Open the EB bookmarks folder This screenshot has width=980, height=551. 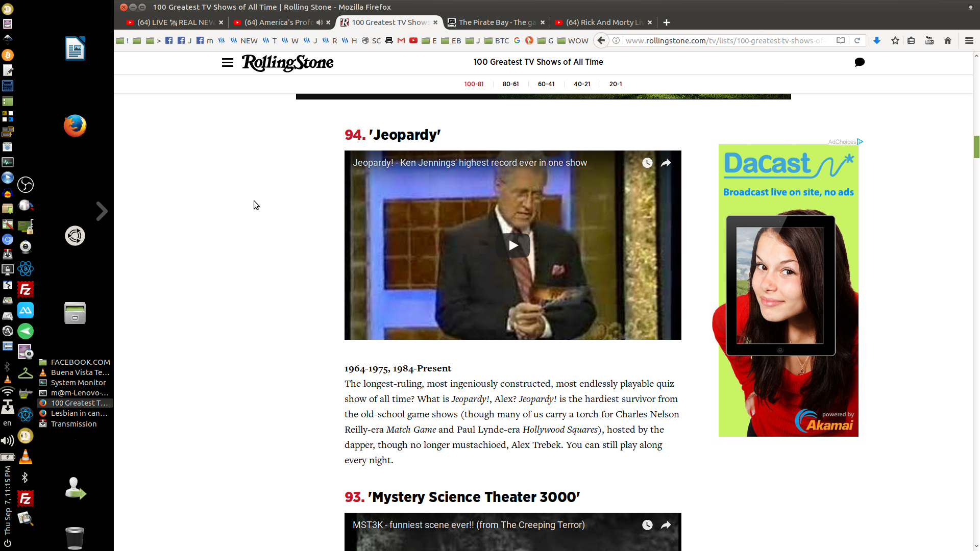451,41
